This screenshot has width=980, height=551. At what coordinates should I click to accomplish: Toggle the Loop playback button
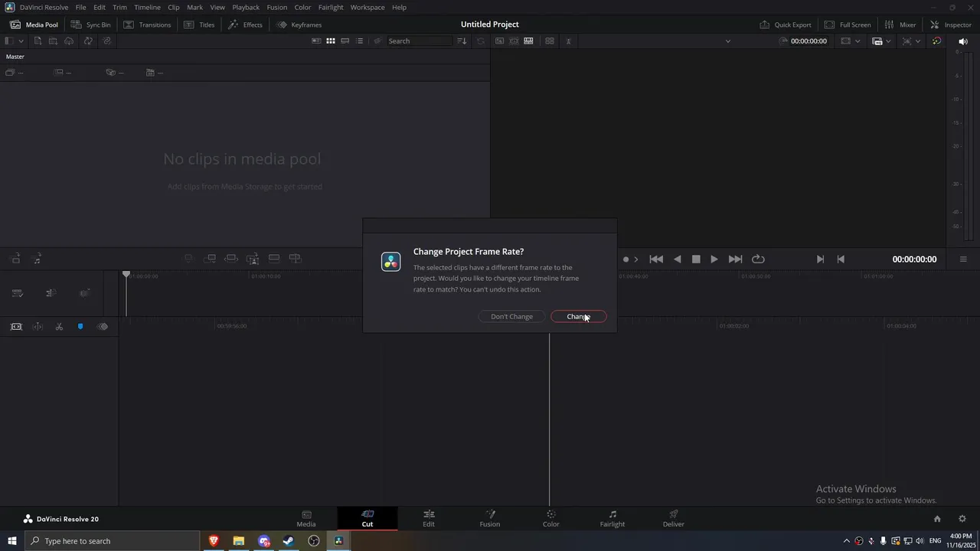pyautogui.click(x=758, y=259)
